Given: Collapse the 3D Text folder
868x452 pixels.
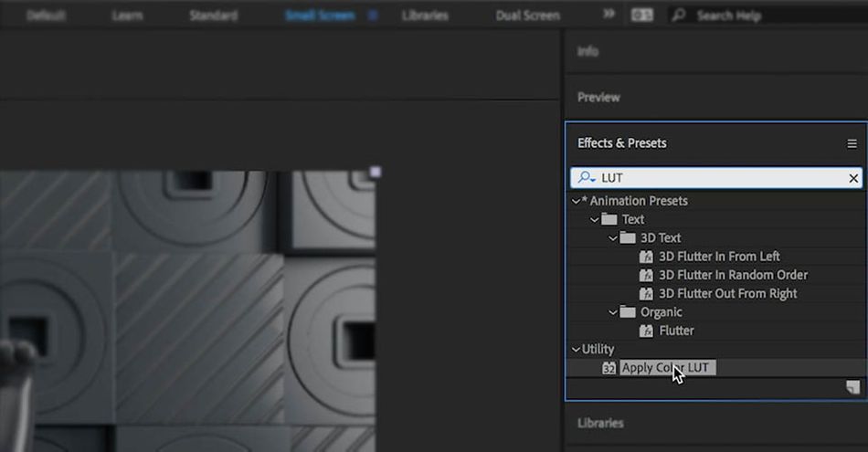Looking at the screenshot, I should click(612, 238).
